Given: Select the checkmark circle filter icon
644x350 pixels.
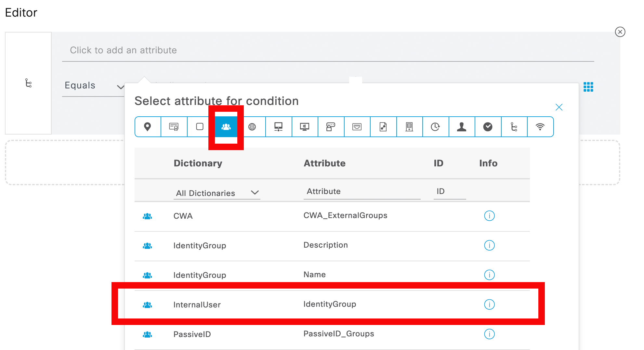Looking at the screenshot, I should coord(488,127).
